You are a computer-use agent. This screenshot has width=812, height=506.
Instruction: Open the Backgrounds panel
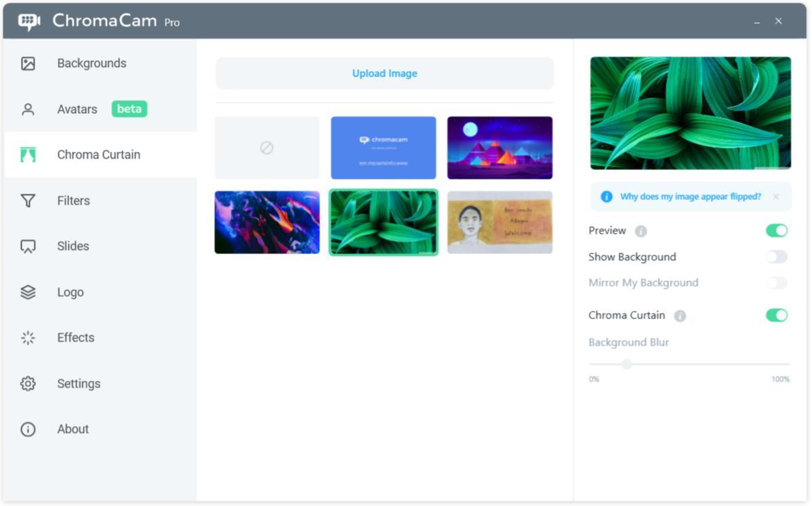(x=91, y=63)
